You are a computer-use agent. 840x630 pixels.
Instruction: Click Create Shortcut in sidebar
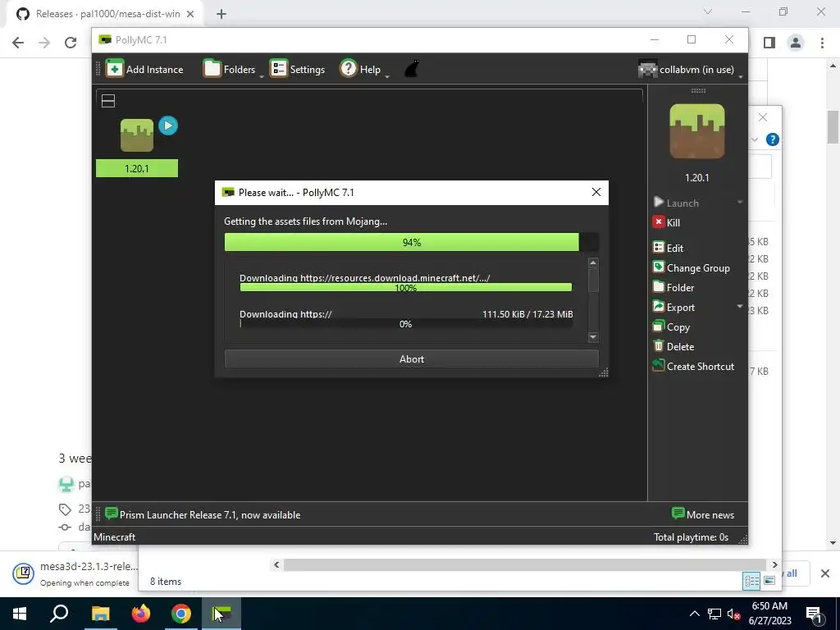(693, 367)
